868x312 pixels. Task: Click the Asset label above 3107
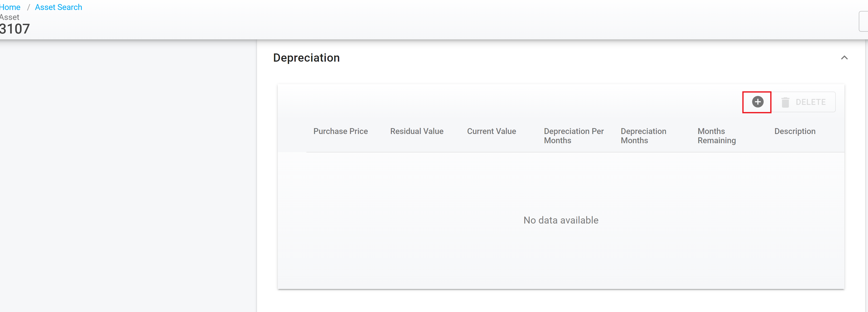tap(10, 17)
